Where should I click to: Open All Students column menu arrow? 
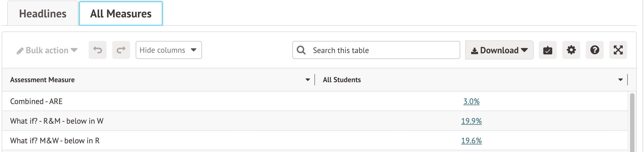[x=621, y=80]
